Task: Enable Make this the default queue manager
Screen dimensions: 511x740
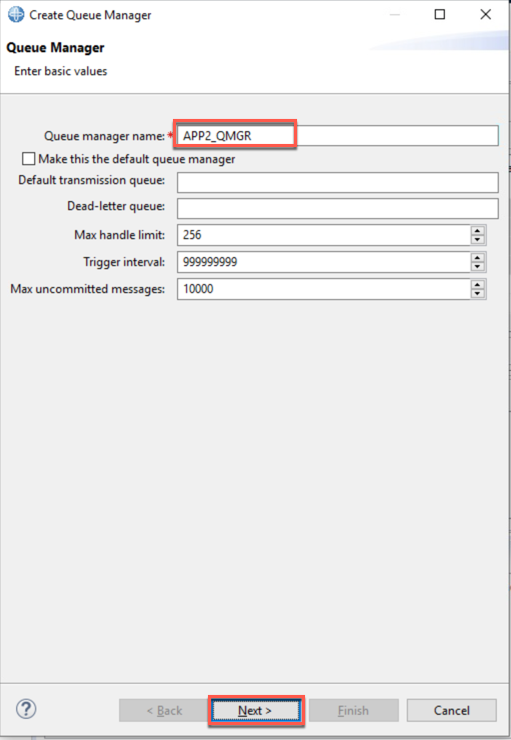Action: click(x=28, y=159)
